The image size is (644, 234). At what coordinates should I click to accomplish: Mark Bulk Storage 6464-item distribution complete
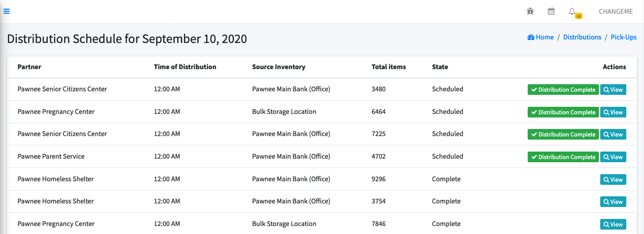pyautogui.click(x=563, y=112)
